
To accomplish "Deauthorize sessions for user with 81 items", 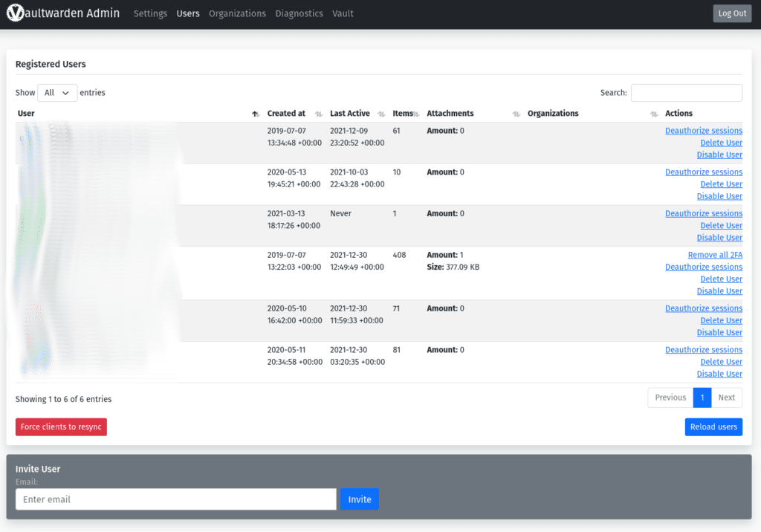I will (704, 349).
